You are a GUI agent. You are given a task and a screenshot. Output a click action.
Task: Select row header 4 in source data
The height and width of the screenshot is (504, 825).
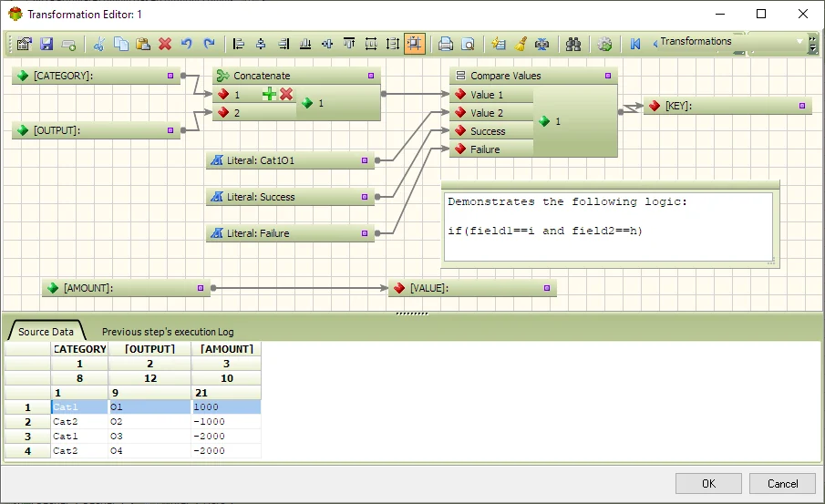tap(28, 451)
